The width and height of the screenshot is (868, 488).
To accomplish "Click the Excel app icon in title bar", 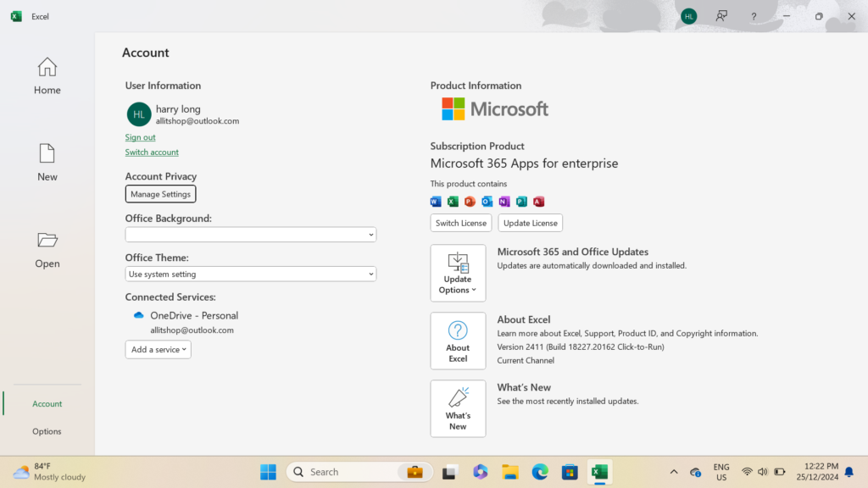I will click(16, 16).
